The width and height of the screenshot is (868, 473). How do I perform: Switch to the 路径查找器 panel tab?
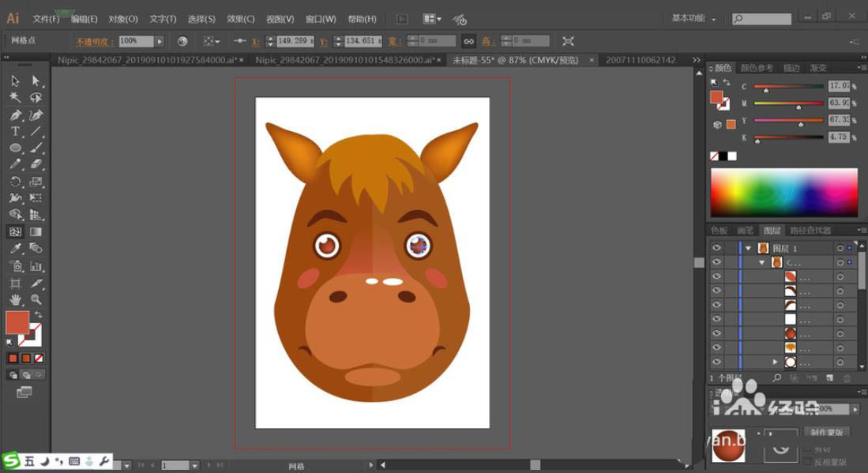[x=810, y=230]
